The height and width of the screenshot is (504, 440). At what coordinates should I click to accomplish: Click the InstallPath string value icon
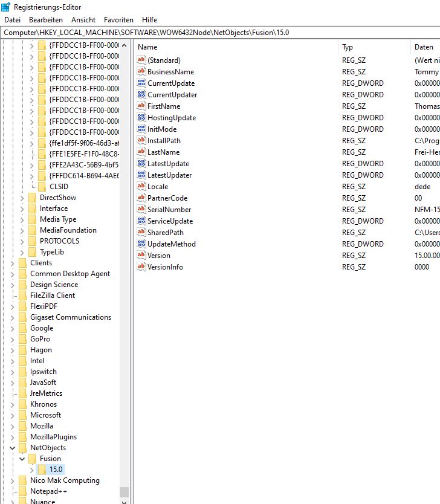pyautogui.click(x=141, y=141)
